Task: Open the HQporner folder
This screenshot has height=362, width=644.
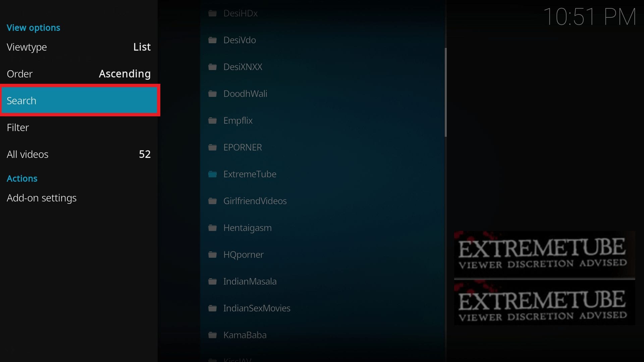Action: [x=244, y=254]
